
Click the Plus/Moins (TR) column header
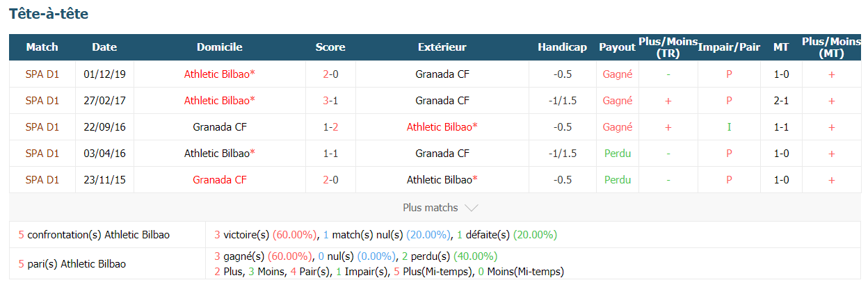[x=668, y=47]
